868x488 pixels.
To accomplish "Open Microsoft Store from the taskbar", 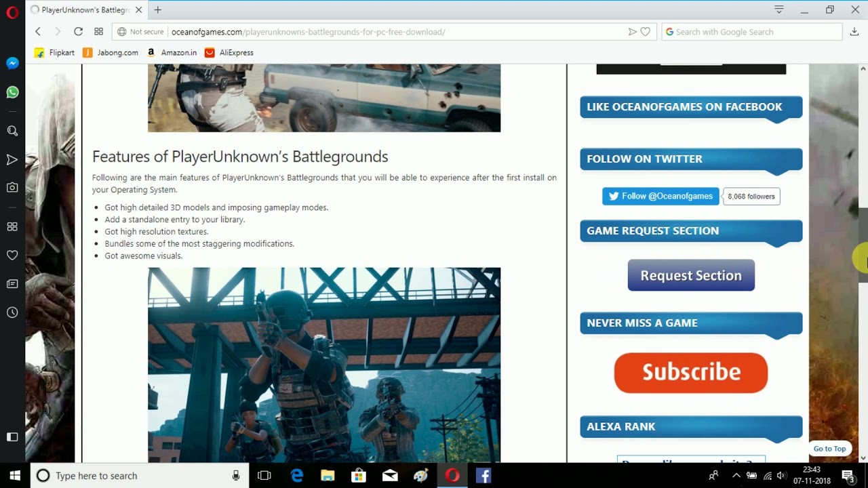I will pos(359,476).
